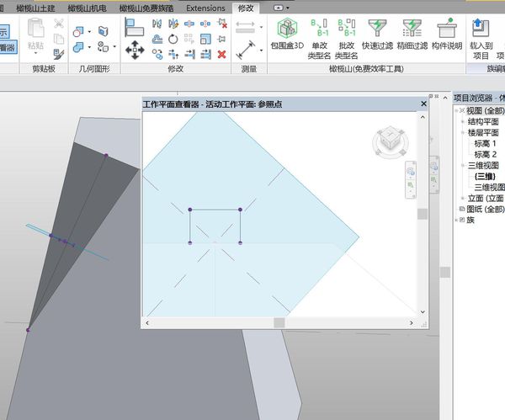Expand the 结构平面 tree node
This screenshot has height=420, width=505.
(463, 122)
